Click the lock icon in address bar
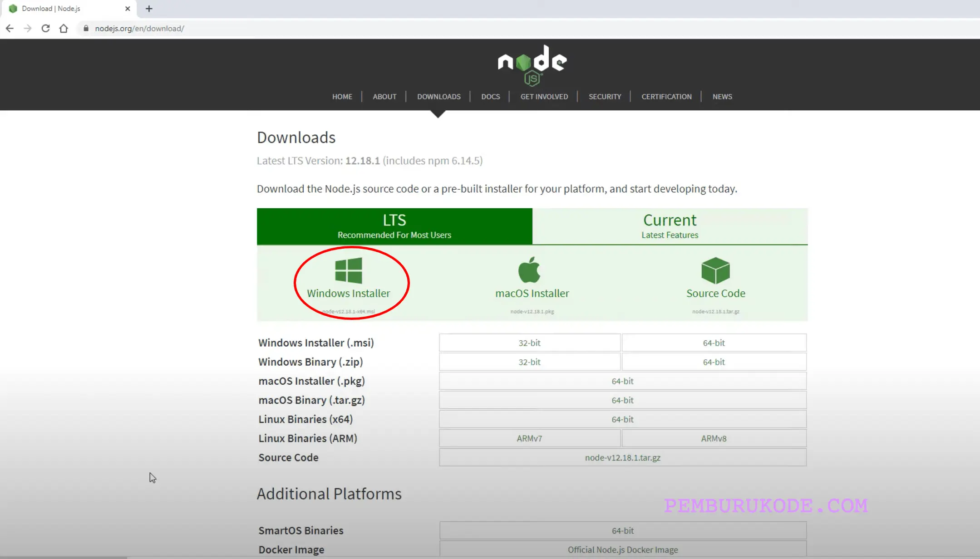Viewport: 980px width, 559px height. pyautogui.click(x=86, y=29)
